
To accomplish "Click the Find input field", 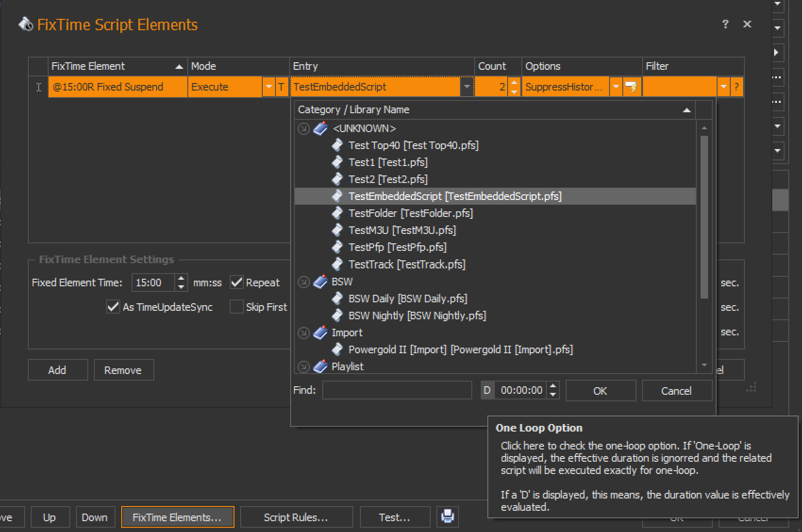I will 397,391.
